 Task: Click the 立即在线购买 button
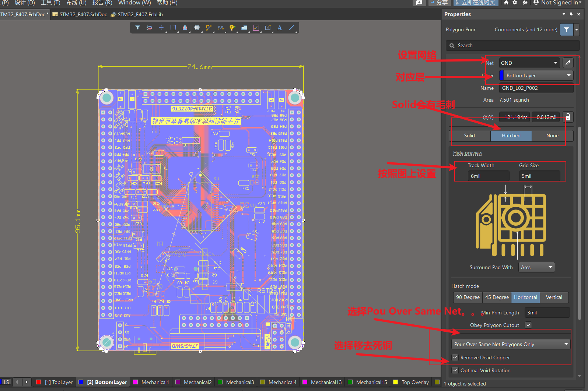(x=476, y=3)
